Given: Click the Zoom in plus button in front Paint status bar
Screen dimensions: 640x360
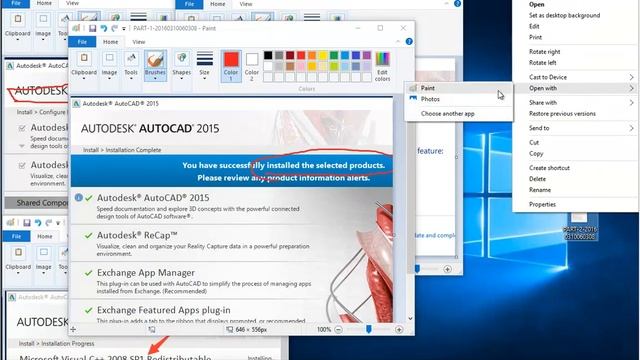Looking at the screenshot, I should (399, 329).
